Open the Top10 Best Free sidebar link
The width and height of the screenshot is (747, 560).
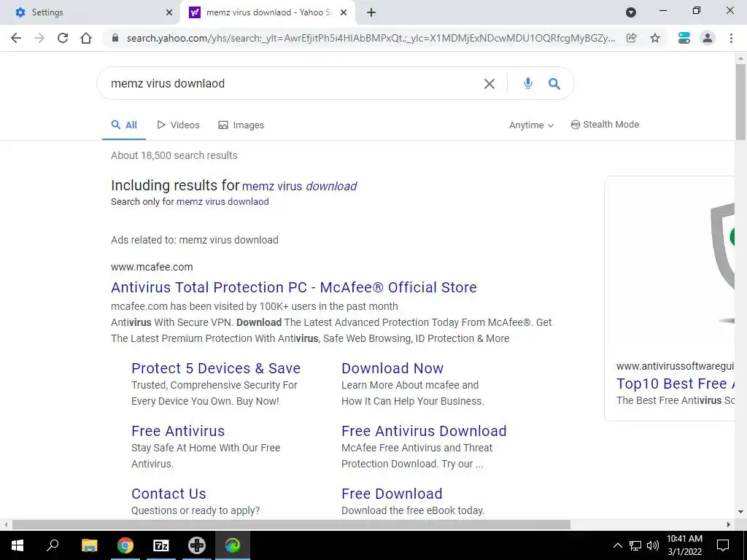point(675,384)
